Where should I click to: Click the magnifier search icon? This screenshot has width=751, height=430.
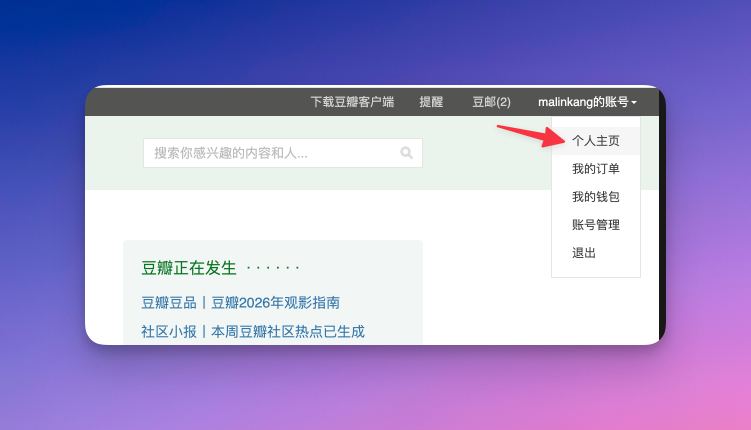tap(406, 153)
